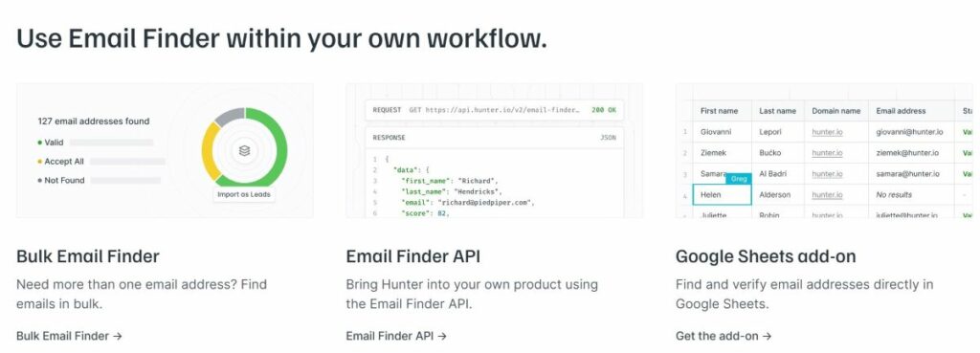Select the Helen cell in spreadsheet
Screen dimensions: 980x353
pos(722,195)
